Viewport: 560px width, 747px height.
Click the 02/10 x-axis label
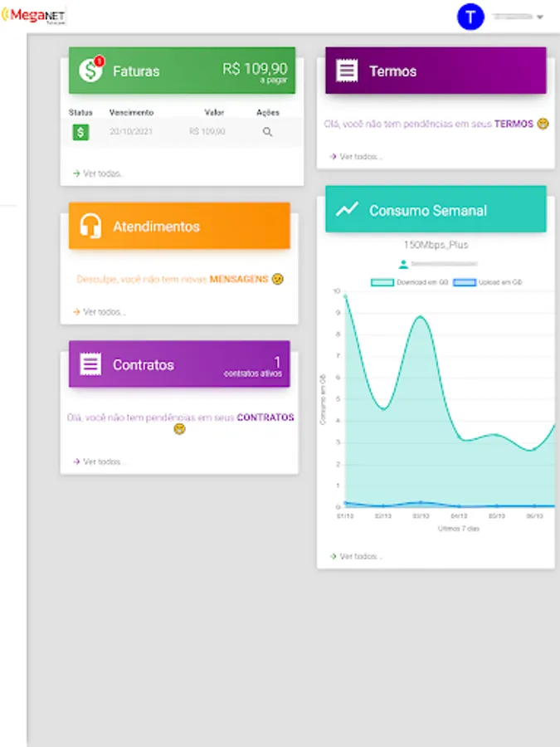pos(382,516)
